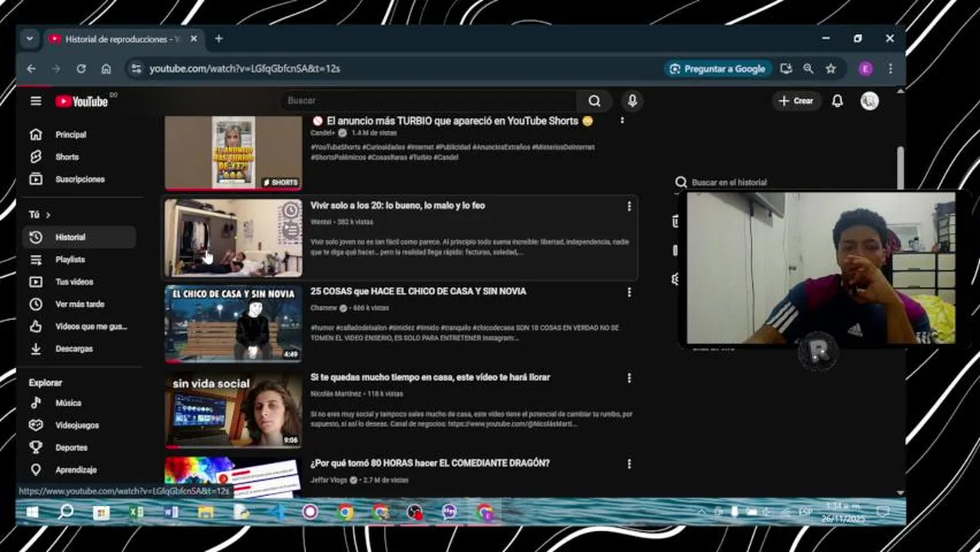
Task: Click the install/cast icon in the address bar
Action: [786, 68]
